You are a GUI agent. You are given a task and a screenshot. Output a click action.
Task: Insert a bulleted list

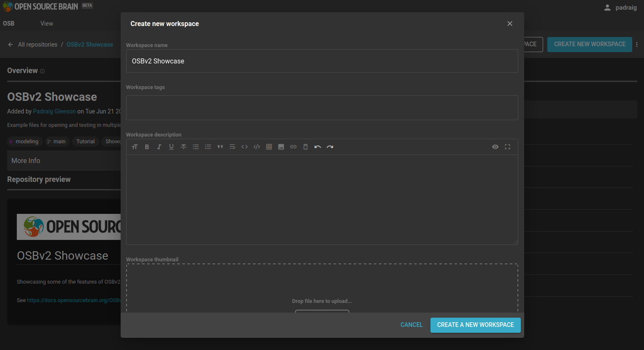[x=195, y=147]
